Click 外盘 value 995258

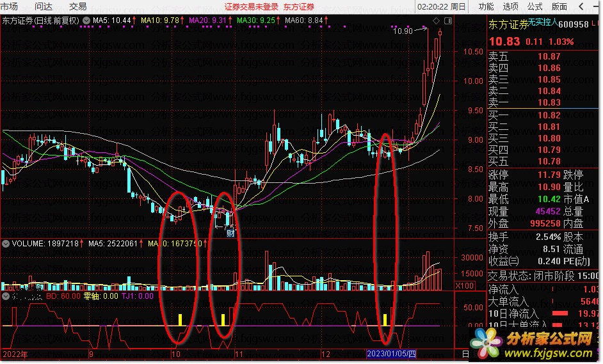click(545, 223)
